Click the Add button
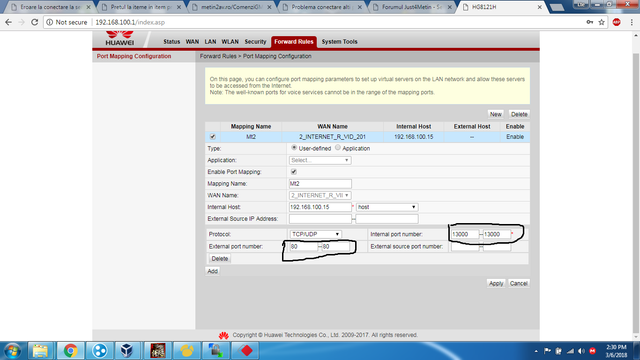The width and height of the screenshot is (640, 360). coord(212,271)
